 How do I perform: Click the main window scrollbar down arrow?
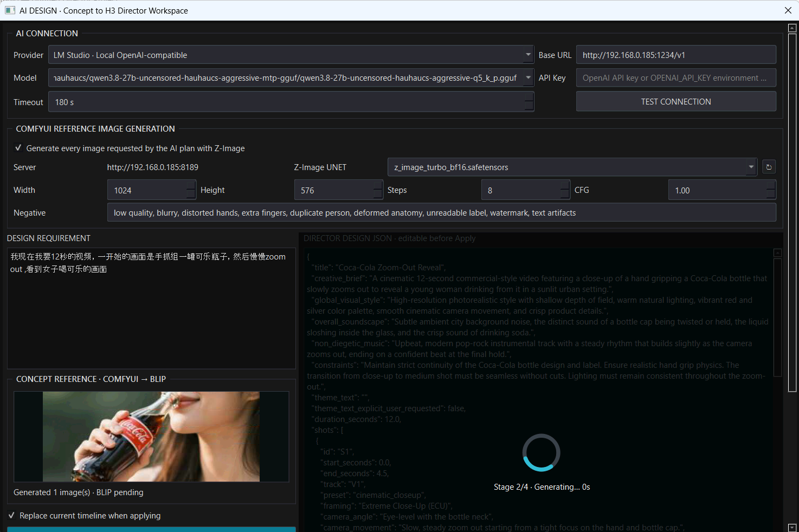792,527
